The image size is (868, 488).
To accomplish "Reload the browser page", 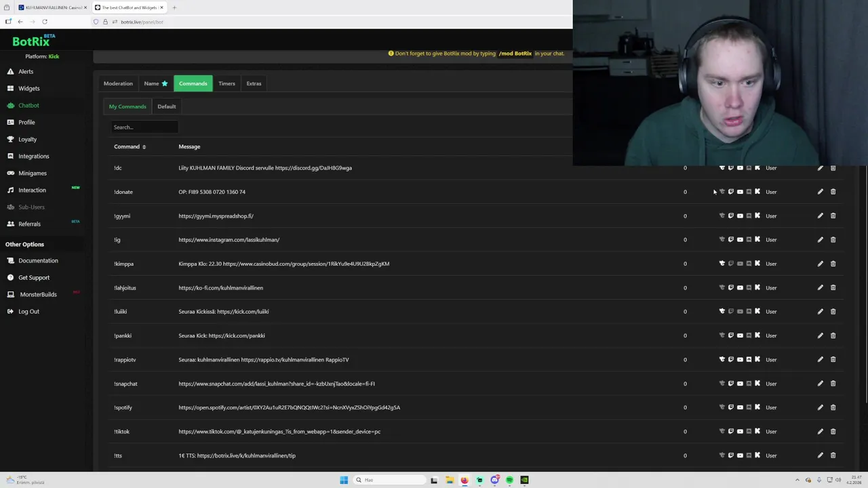I will (x=45, y=22).
